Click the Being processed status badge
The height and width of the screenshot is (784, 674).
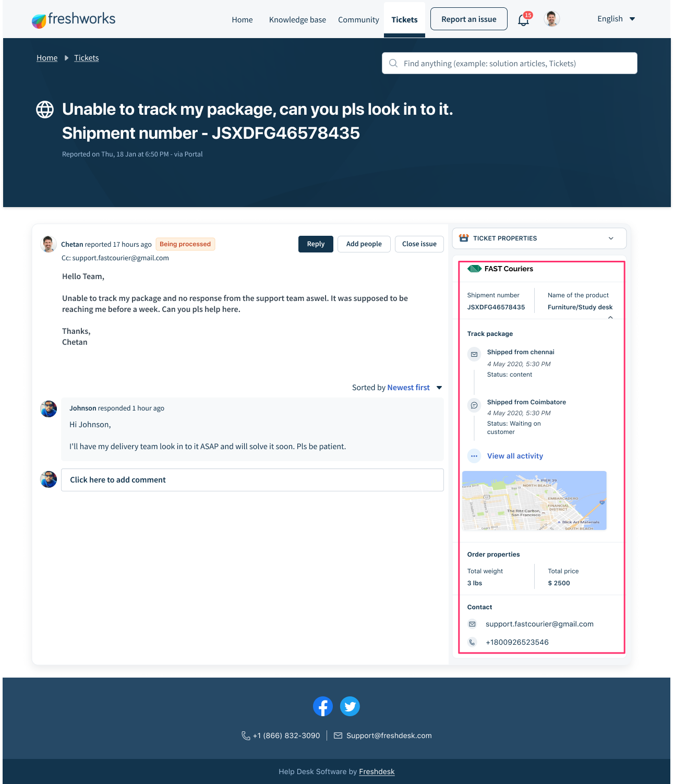(x=185, y=244)
